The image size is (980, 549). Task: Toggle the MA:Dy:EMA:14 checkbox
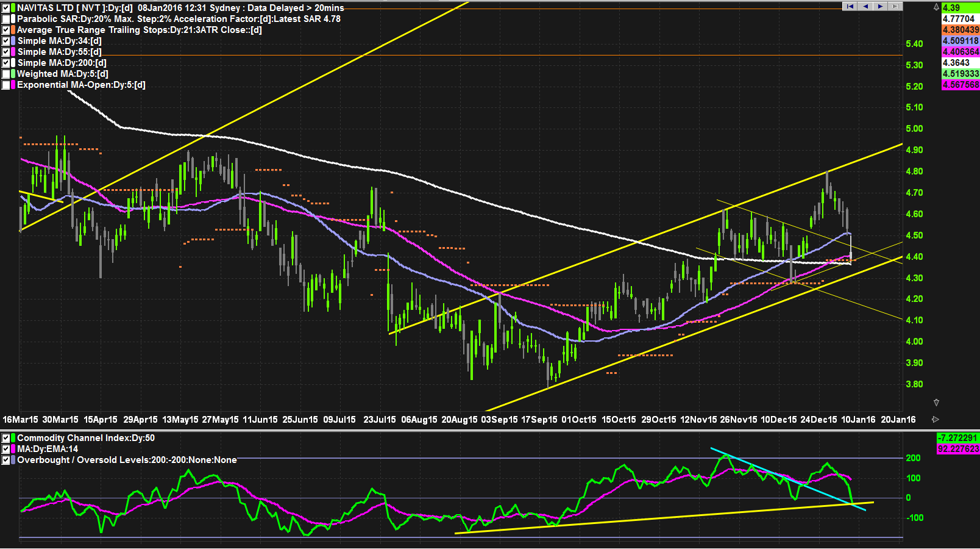tap(5, 449)
